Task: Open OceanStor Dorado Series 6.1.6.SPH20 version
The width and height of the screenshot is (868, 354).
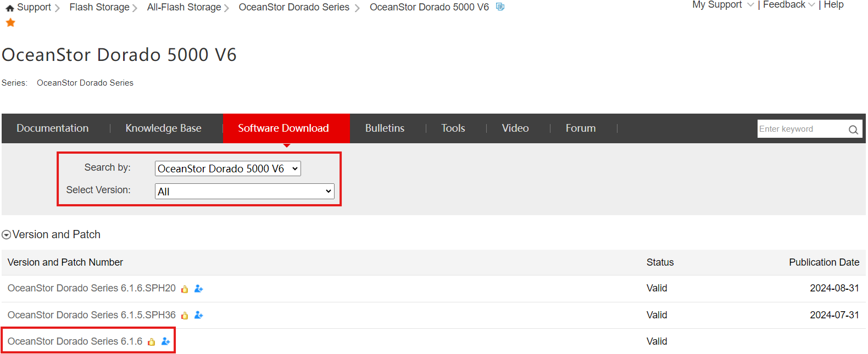Action: 92,288
